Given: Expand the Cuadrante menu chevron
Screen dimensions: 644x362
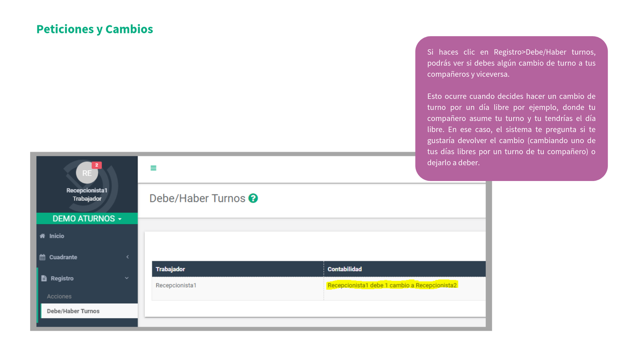Looking at the screenshot, I should (x=128, y=257).
